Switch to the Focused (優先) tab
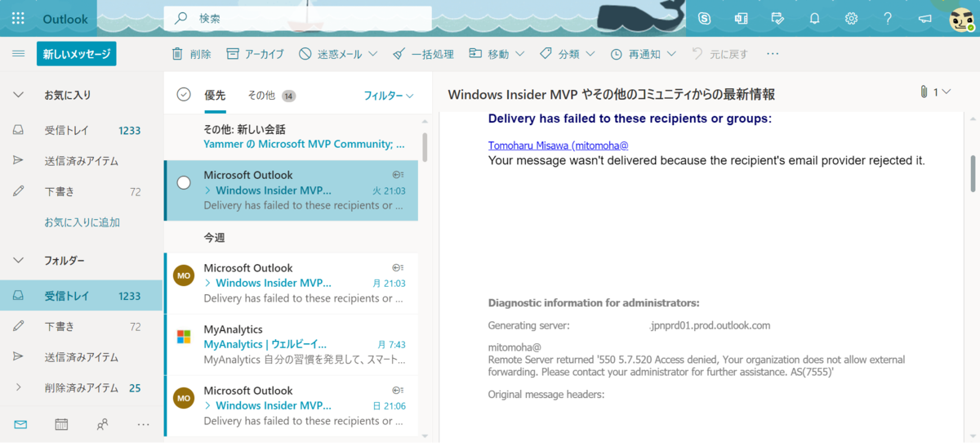Image resolution: width=980 pixels, height=443 pixels. [215, 96]
